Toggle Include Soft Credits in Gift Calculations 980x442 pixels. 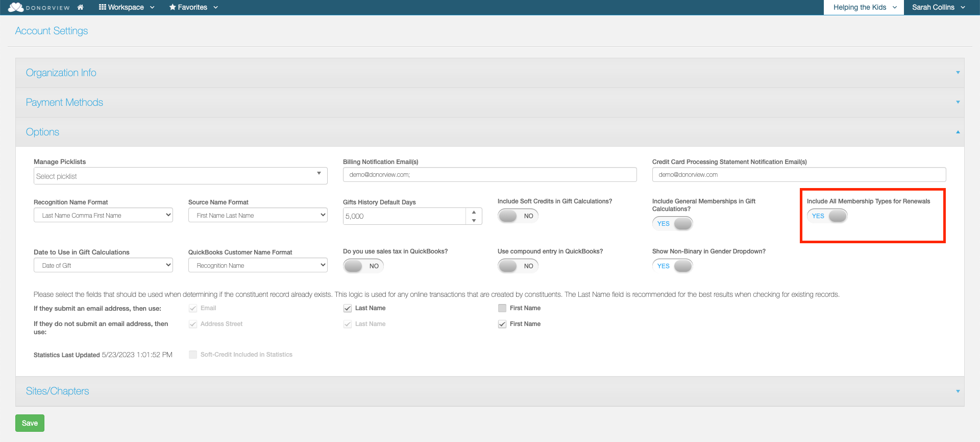click(x=518, y=216)
